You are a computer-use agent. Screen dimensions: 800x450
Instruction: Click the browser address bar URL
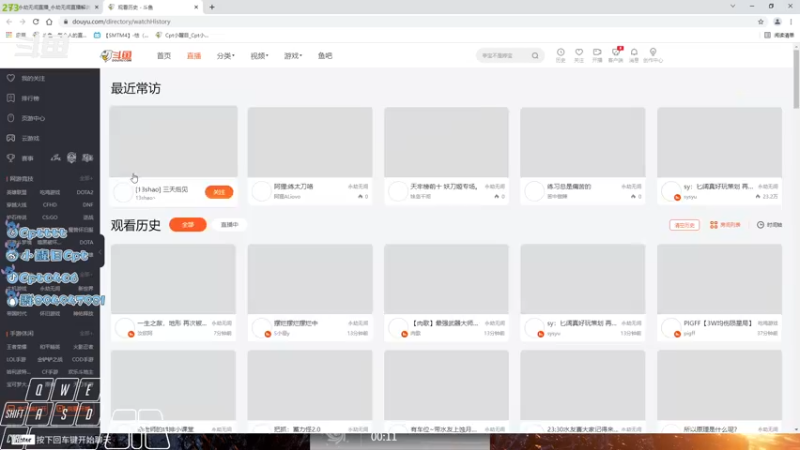point(121,21)
